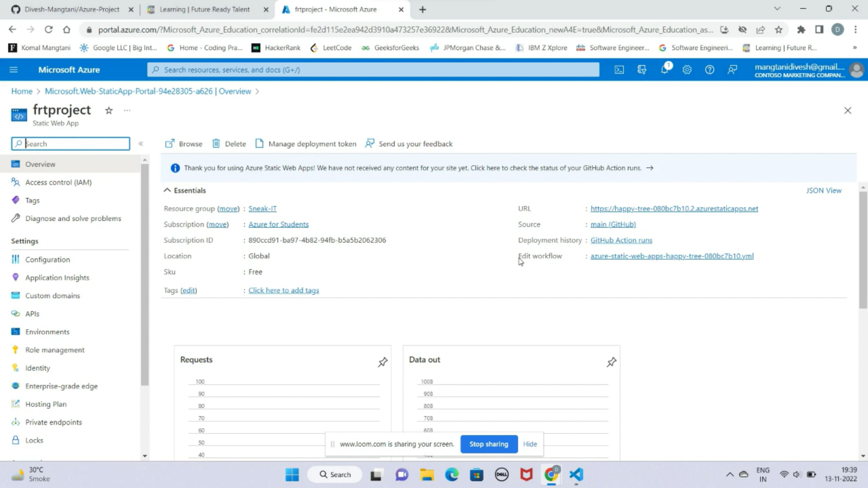Open Application Insights in the sidebar

click(57, 277)
